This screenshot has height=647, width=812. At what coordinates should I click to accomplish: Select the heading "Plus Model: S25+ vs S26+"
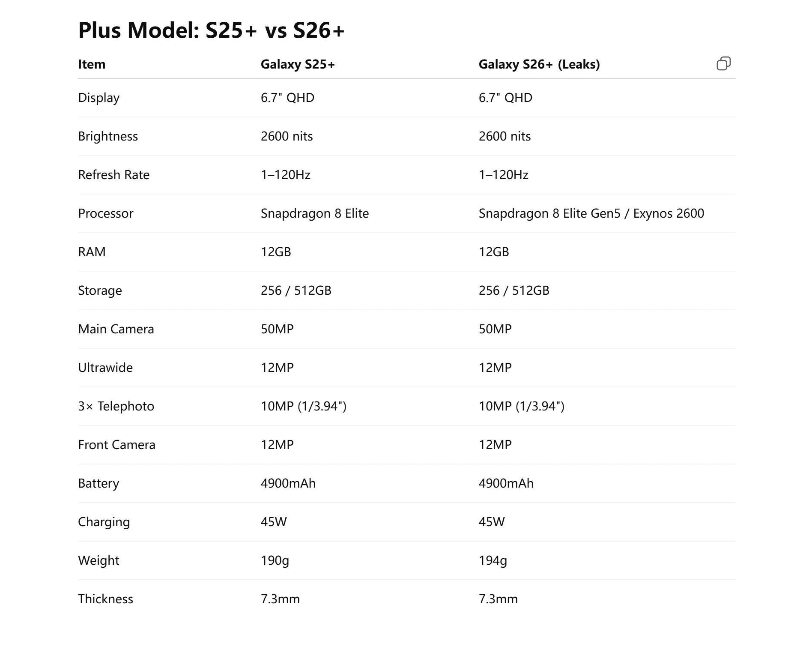pyautogui.click(x=212, y=30)
